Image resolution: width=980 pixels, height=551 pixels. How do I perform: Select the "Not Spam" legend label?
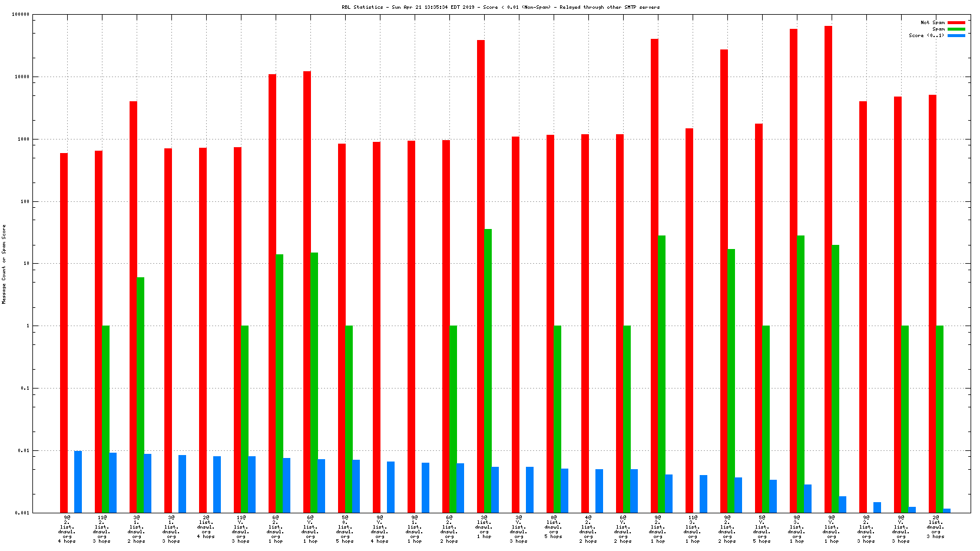pyautogui.click(x=932, y=22)
